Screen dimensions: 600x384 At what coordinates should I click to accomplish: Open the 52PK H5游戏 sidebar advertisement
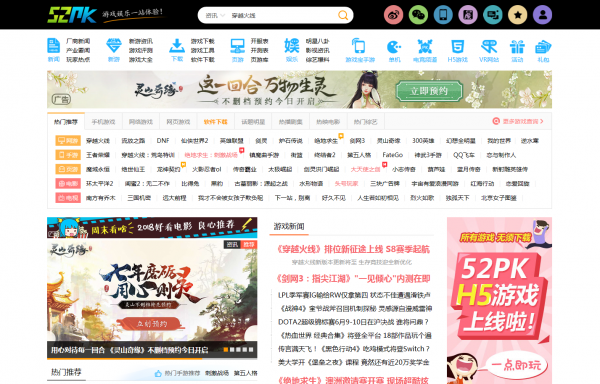pyautogui.click(x=499, y=301)
